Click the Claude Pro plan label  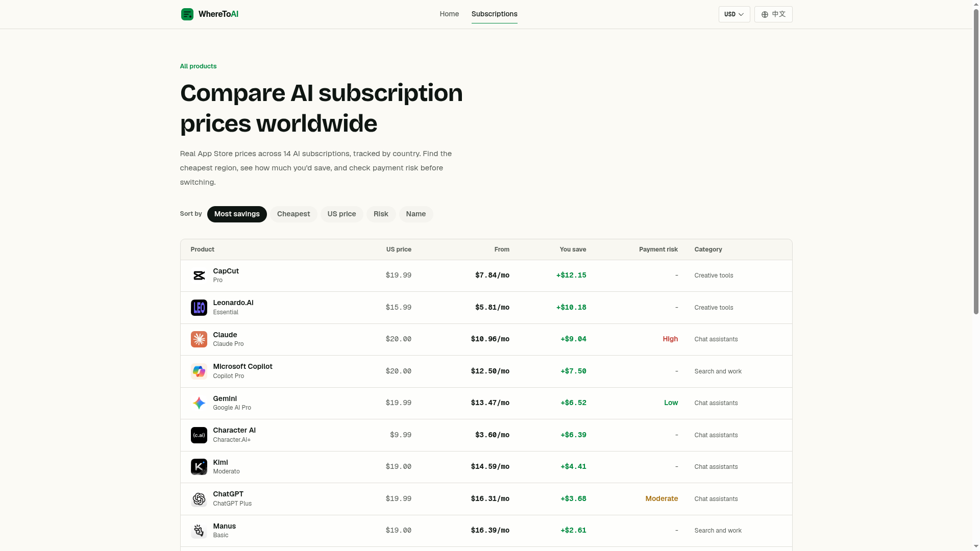tap(228, 344)
